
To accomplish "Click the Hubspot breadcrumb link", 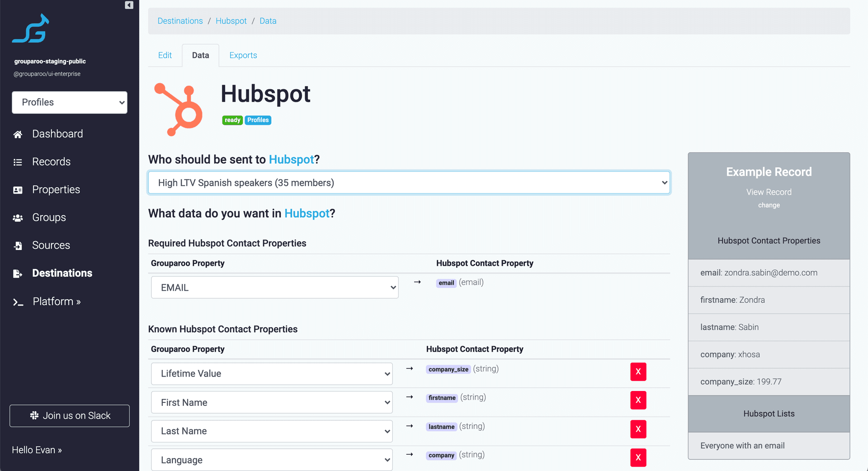I will click(x=231, y=21).
